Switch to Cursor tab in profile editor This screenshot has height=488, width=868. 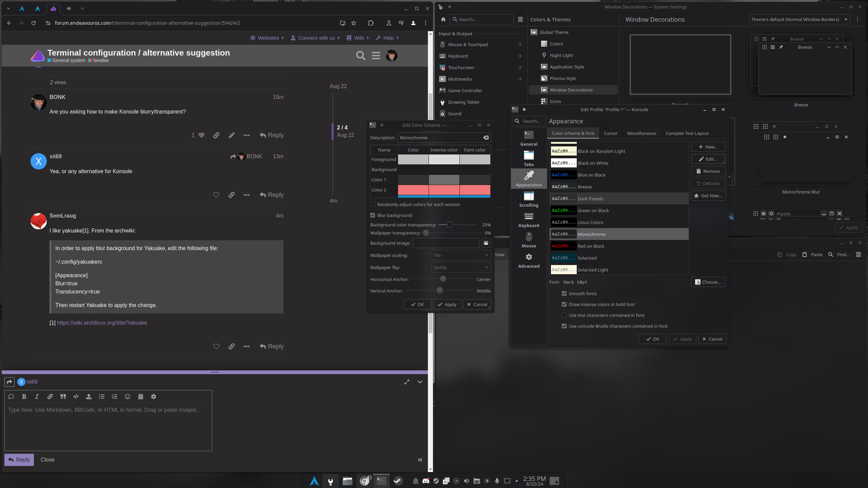point(610,133)
